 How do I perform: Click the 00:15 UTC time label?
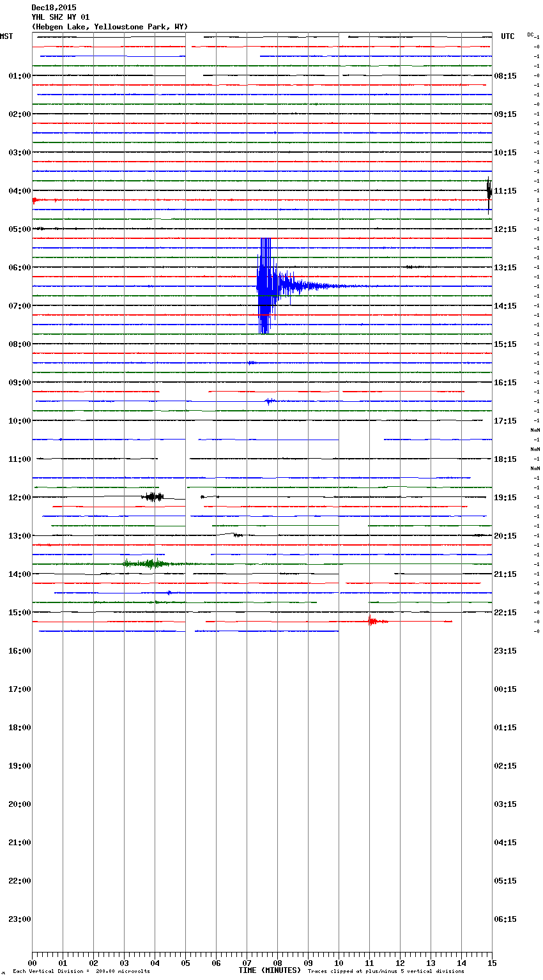pyautogui.click(x=505, y=689)
